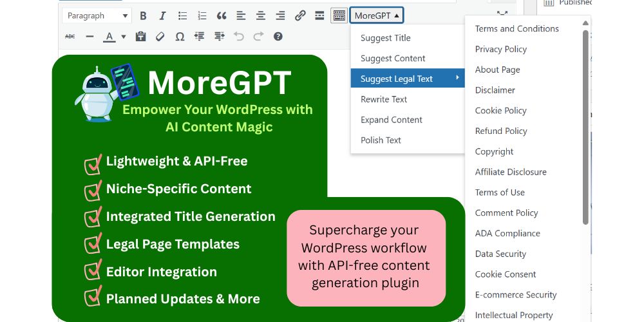Image resolution: width=644 pixels, height=322 pixels.
Task: Insert Read More tag
Action: point(319,15)
